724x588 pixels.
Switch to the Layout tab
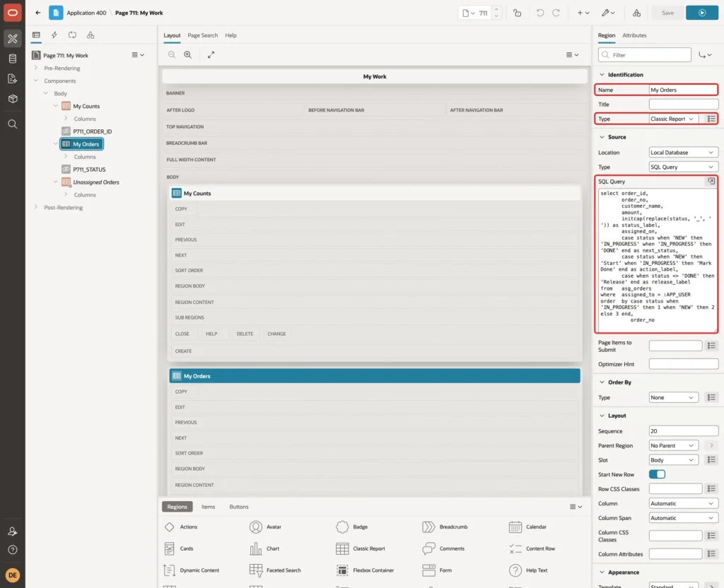172,35
